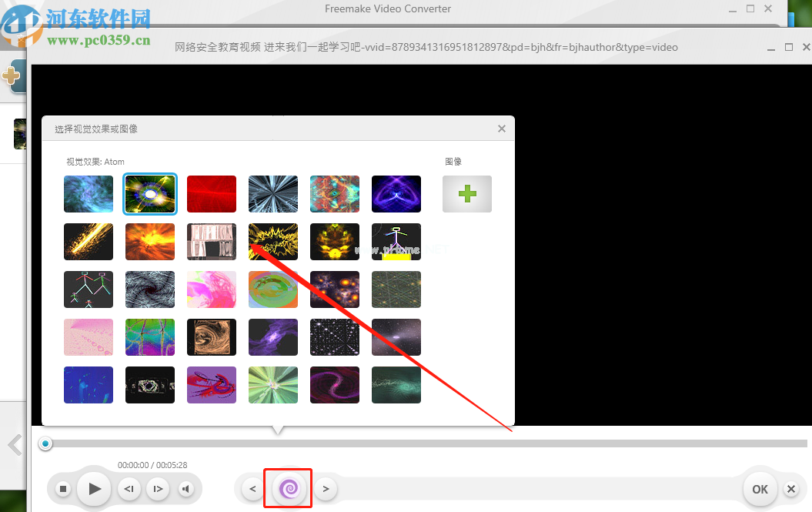Click the playback position slider handle

(x=46, y=443)
